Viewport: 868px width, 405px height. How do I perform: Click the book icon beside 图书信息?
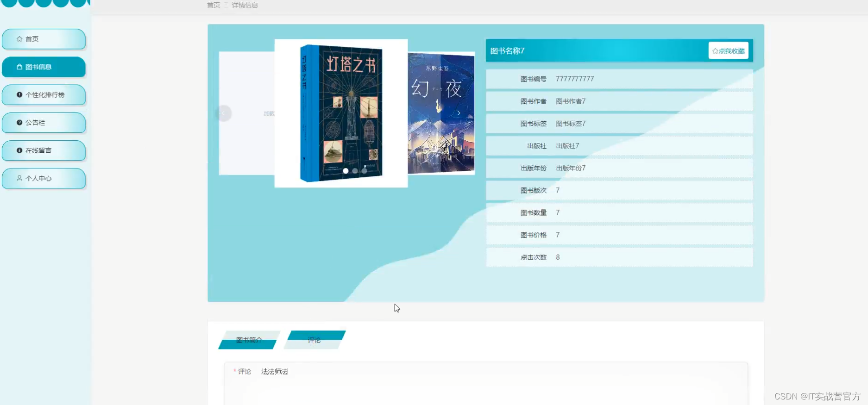(x=19, y=67)
